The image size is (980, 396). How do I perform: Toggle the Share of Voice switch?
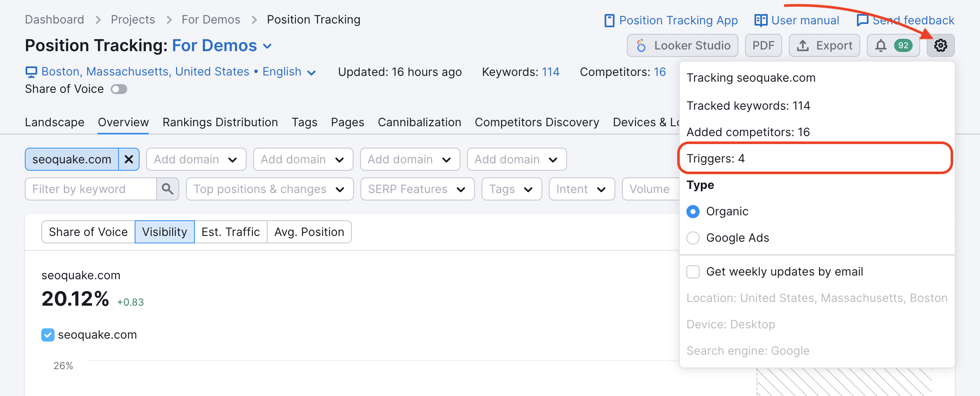click(119, 89)
